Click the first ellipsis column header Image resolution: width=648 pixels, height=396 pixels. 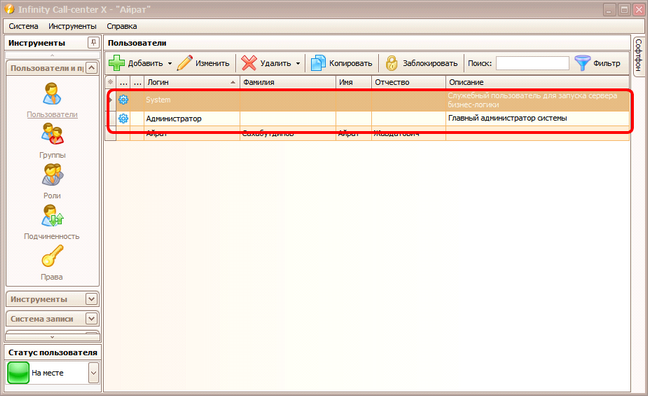point(124,82)
